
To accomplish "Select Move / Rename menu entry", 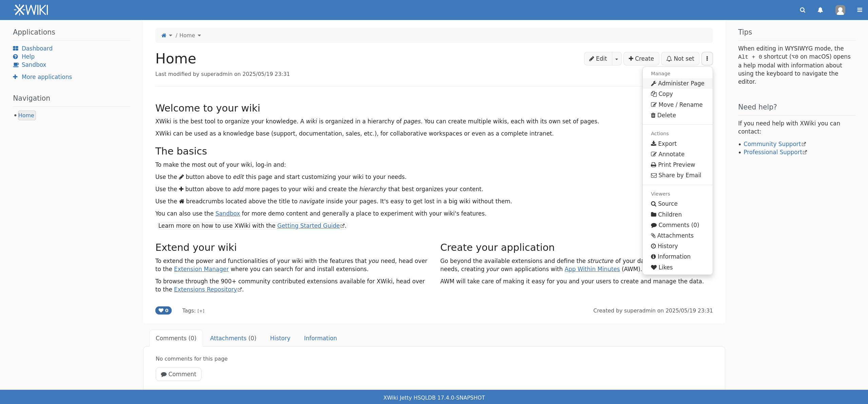I will (677, 105).
